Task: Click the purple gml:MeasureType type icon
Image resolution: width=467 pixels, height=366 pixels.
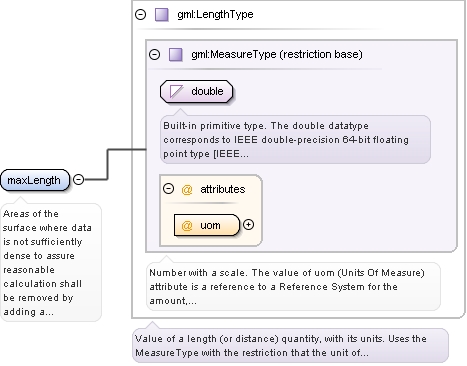Action: point(176,55)
